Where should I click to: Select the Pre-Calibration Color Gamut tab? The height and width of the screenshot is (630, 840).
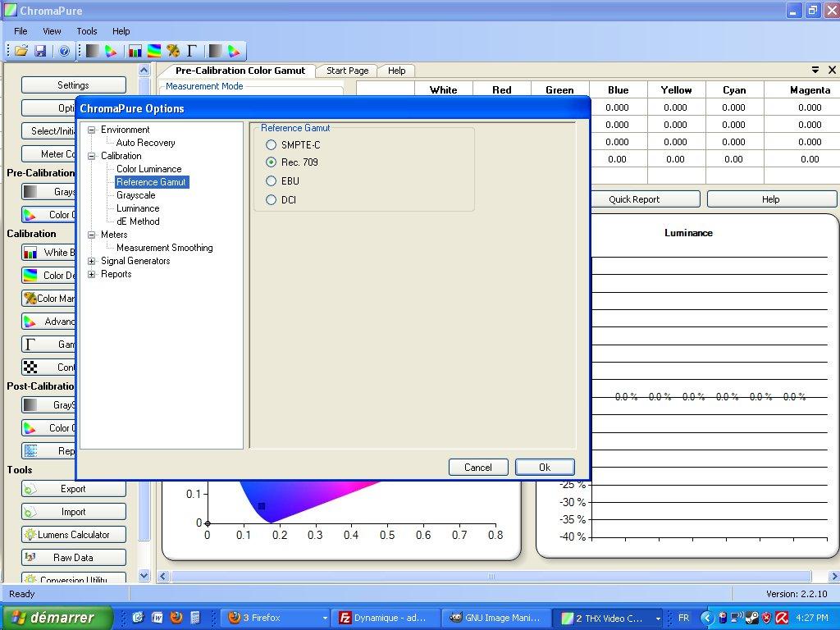click(x=240, y=71)
